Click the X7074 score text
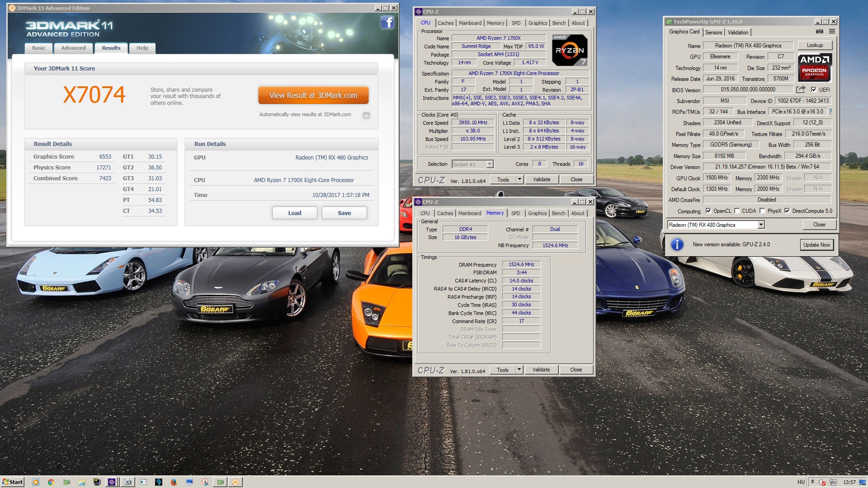 (94, 94)
